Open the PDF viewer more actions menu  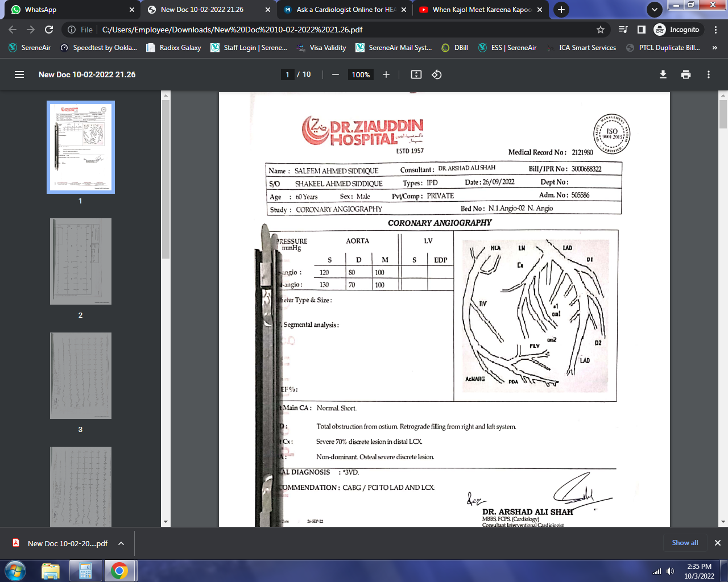709,74
